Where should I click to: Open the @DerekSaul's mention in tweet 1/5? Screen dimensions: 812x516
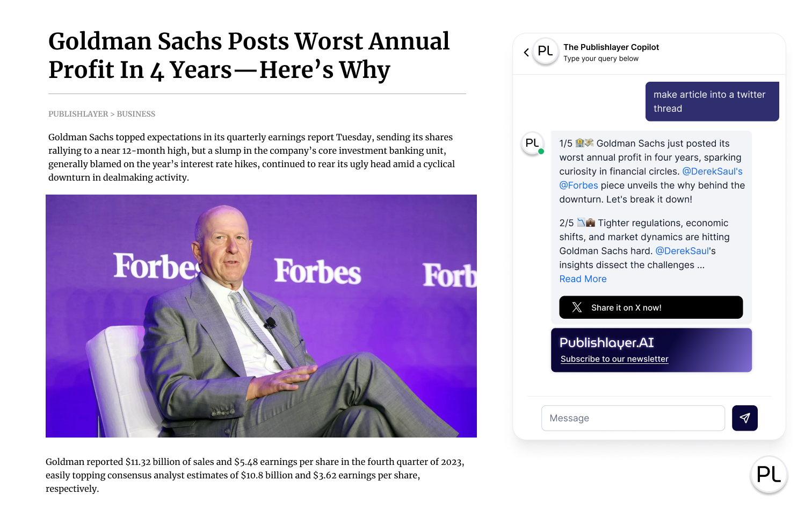click(x=712, y=171)
